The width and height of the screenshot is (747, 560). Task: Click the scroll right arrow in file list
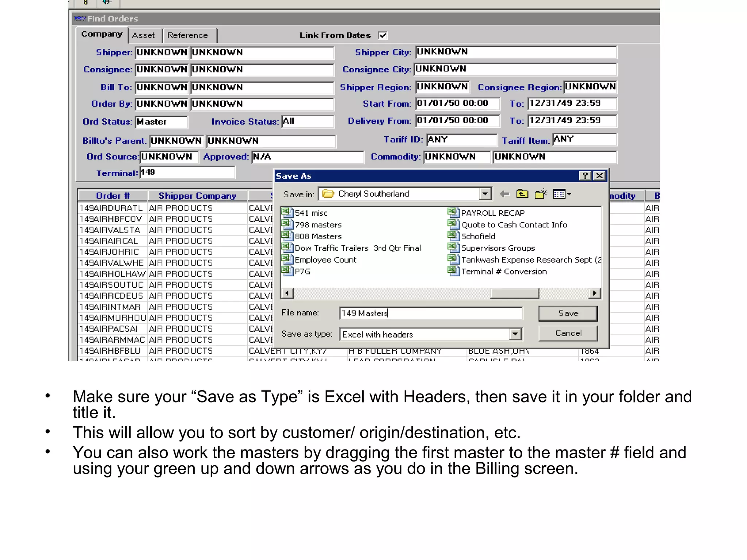click(x=595, y=293)
